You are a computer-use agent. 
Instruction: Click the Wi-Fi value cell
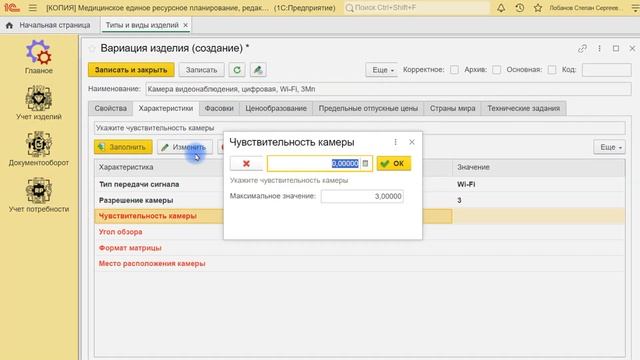click(538, 184)
